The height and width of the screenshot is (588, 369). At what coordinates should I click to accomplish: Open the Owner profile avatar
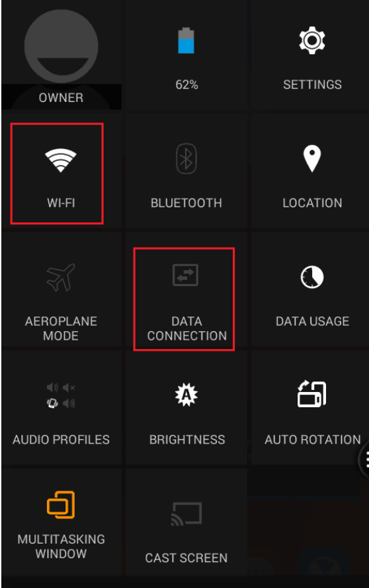click(x=61, y=46)
